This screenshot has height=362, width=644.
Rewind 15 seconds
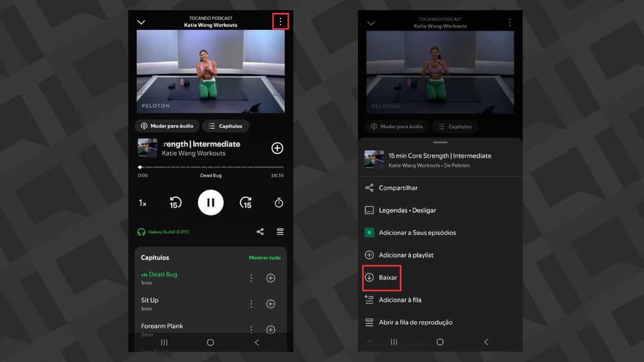[x=175, y=203]
